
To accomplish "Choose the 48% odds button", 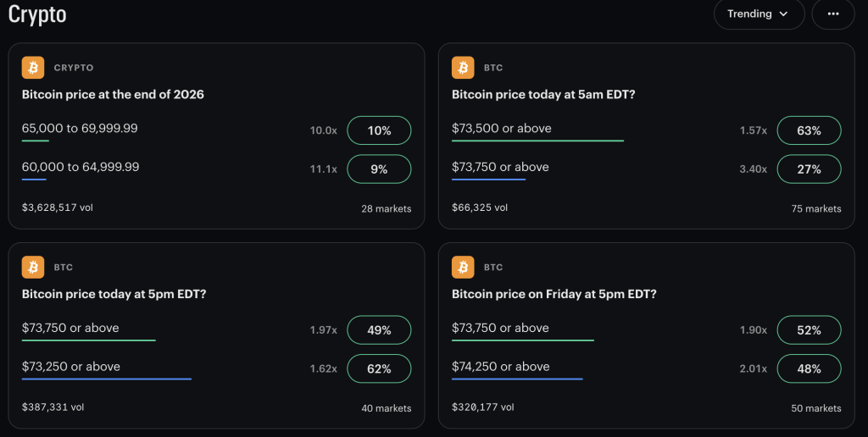I will pyautogui.click(x=809, y=369).
